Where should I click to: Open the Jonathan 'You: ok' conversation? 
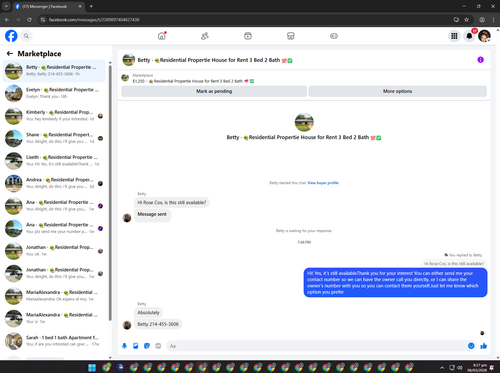(x=54, y=251)
